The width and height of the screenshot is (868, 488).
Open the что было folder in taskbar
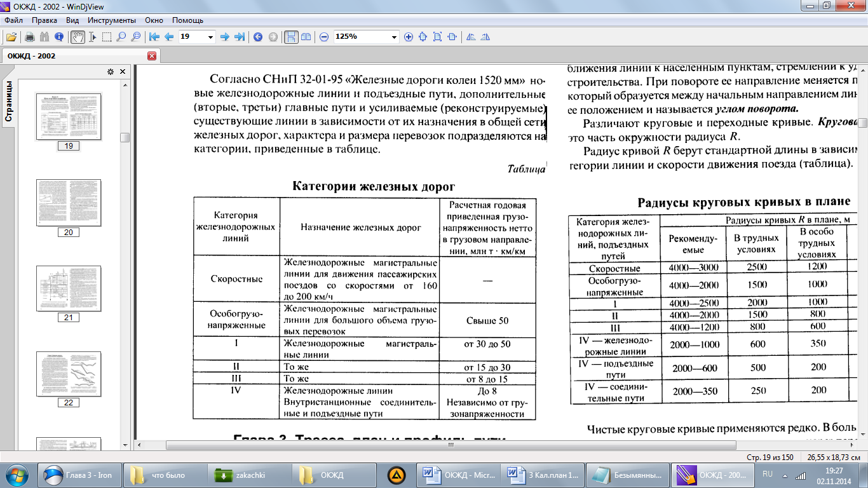(x=165, y=475)
